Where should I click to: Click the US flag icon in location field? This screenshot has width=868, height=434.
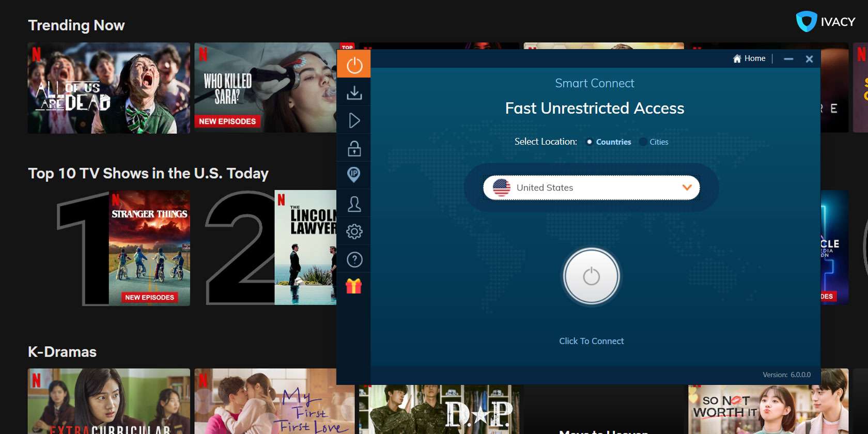click(501, 188)
